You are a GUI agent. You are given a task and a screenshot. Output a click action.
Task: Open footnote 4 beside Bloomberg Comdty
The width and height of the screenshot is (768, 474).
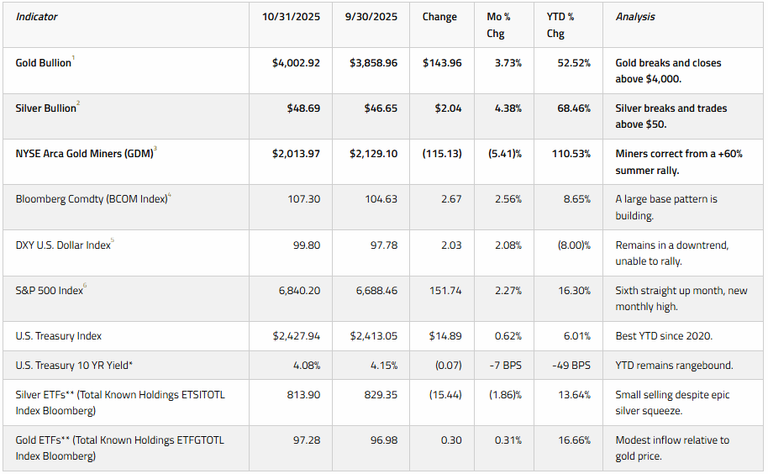click(x=170, y=194)
